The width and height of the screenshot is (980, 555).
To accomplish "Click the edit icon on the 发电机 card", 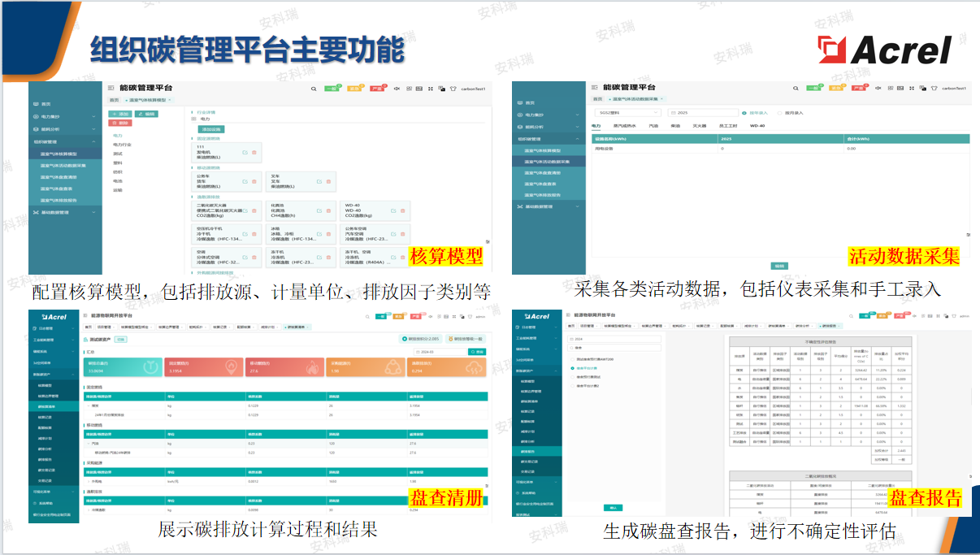I will click(245, 152).
